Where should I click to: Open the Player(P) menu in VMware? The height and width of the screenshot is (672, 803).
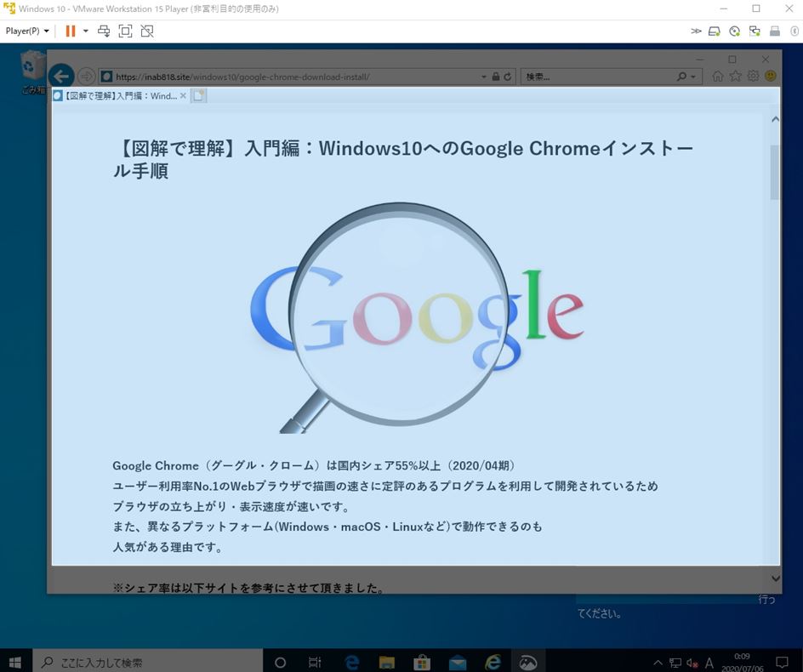point(27,31)
